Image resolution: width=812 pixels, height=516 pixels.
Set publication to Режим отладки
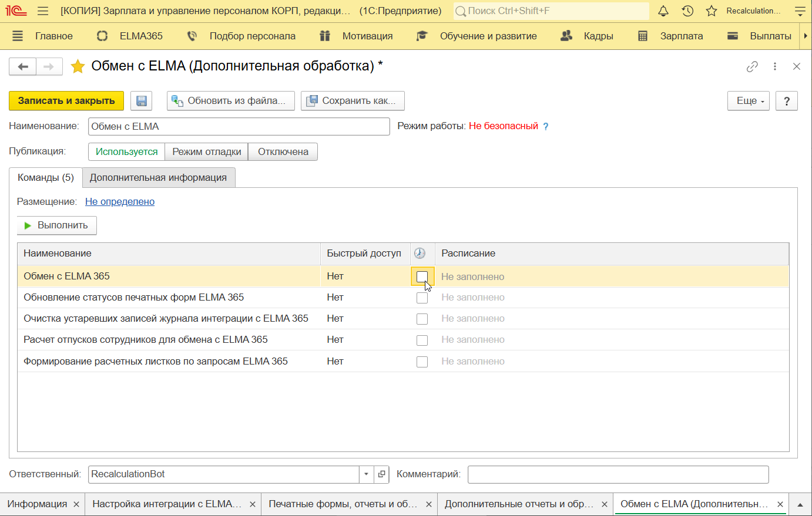click(207, 151)
